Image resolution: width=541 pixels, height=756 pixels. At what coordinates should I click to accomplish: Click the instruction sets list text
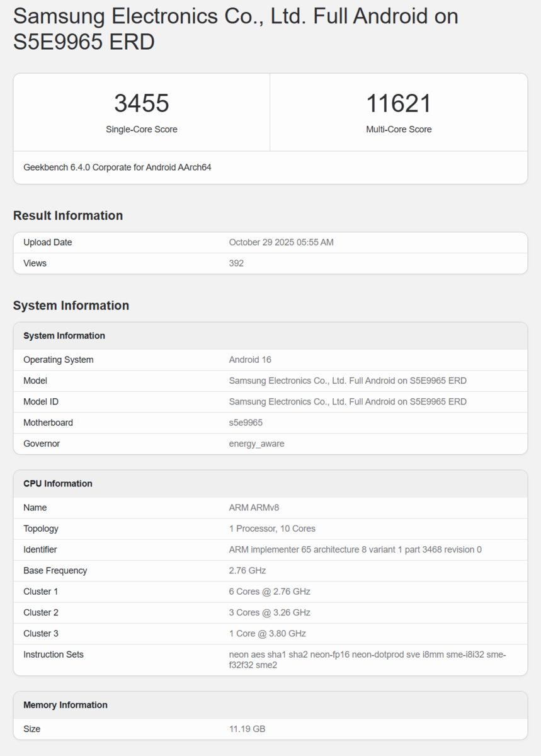(367, 660)
